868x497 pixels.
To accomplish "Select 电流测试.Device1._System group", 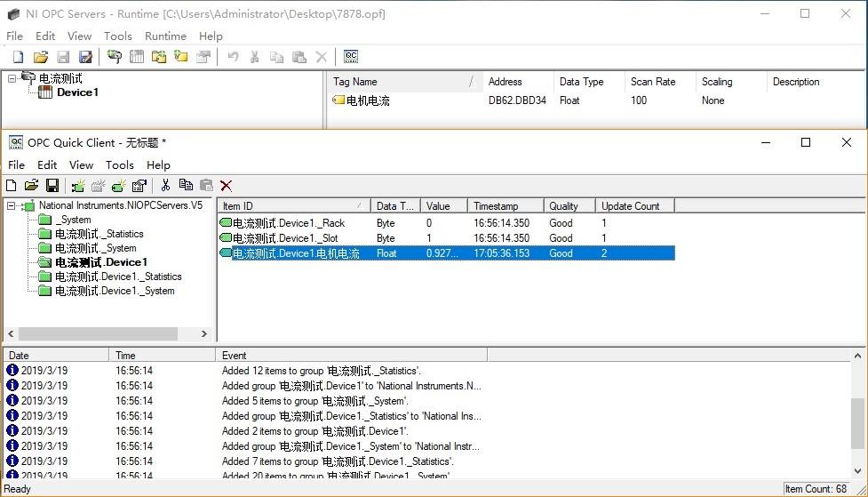I will [x=115, y=291].
